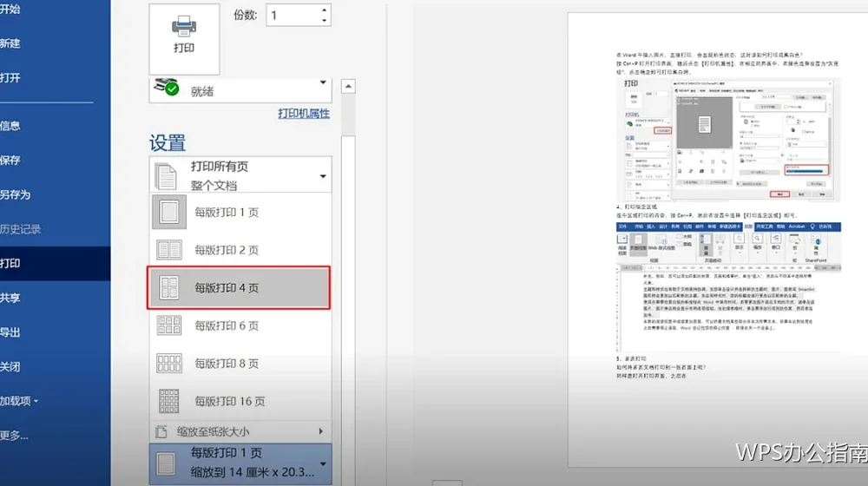
Task: Click the document pages icon beside 打印所有页
Action: click(x=166, y=176)
